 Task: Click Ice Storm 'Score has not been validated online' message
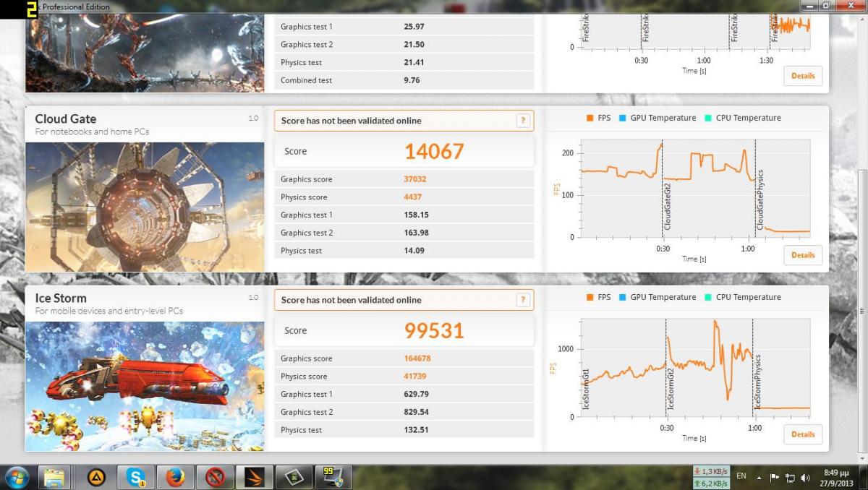(x=351, y=300)
